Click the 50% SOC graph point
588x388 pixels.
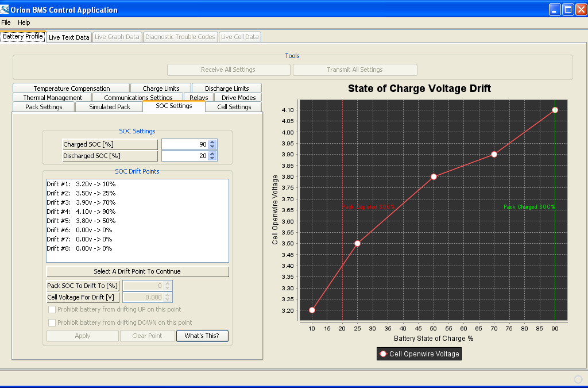tap(434, 176)
